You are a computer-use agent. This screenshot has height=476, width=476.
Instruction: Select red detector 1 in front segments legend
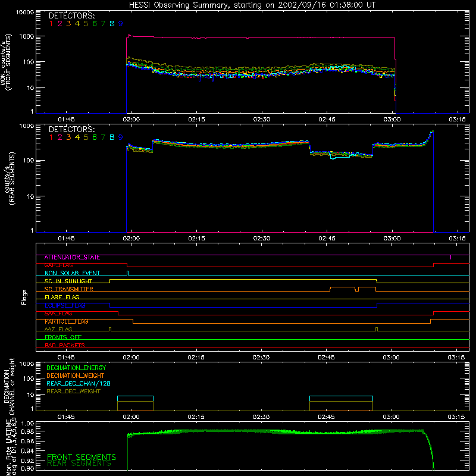click(x=51, y=24)
